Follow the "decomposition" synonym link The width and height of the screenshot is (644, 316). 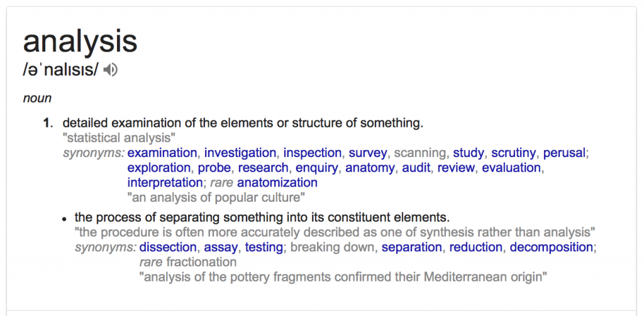click(551, 247)
